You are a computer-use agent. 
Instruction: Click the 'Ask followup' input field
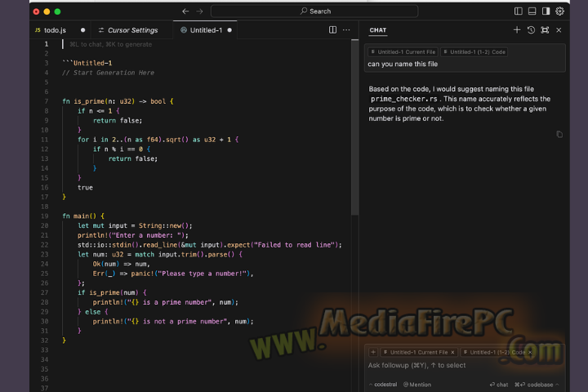tap(465, 365)
